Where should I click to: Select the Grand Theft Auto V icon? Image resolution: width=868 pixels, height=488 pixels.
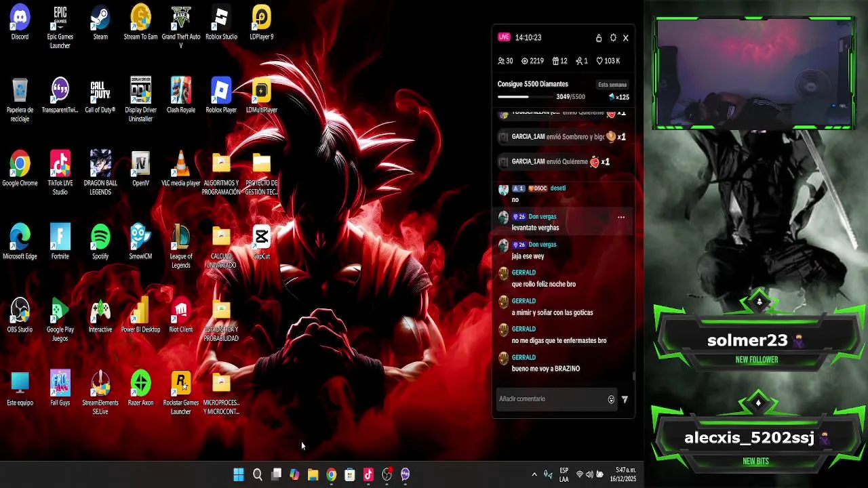(x=181, y=27)
